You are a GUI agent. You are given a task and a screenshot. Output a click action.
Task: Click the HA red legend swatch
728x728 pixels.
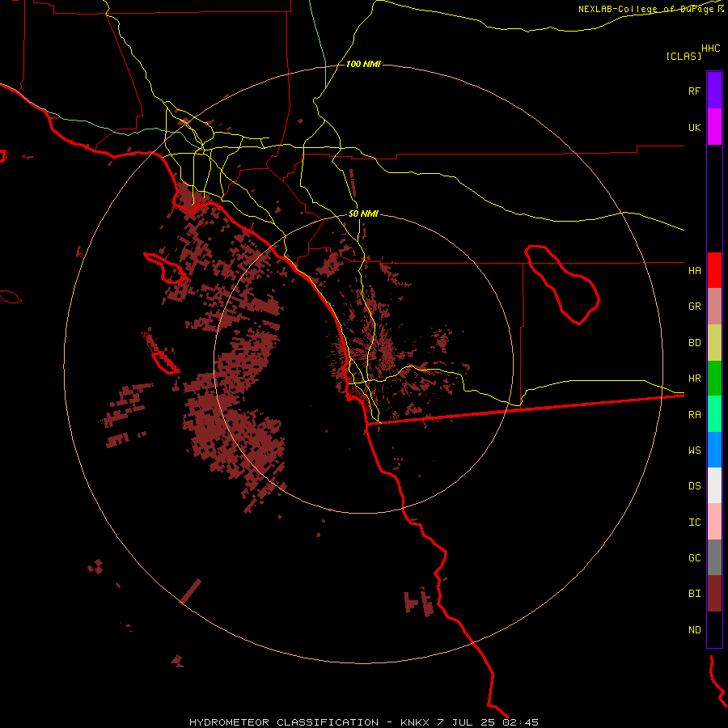[714, 270]
